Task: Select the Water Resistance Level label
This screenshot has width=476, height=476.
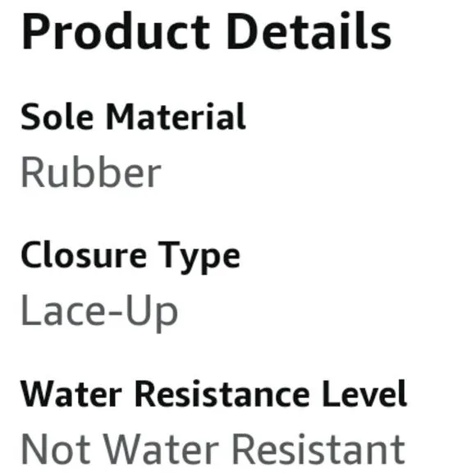Action: click(x=213, y=394)
